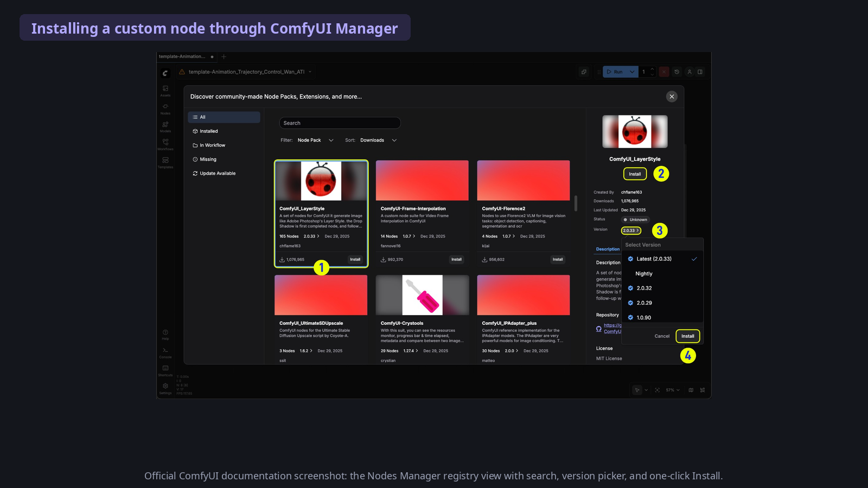Select Latest (2.0.33) version option
The height and width of the screenshot is (488, 868).
click(x=662, y=259)
